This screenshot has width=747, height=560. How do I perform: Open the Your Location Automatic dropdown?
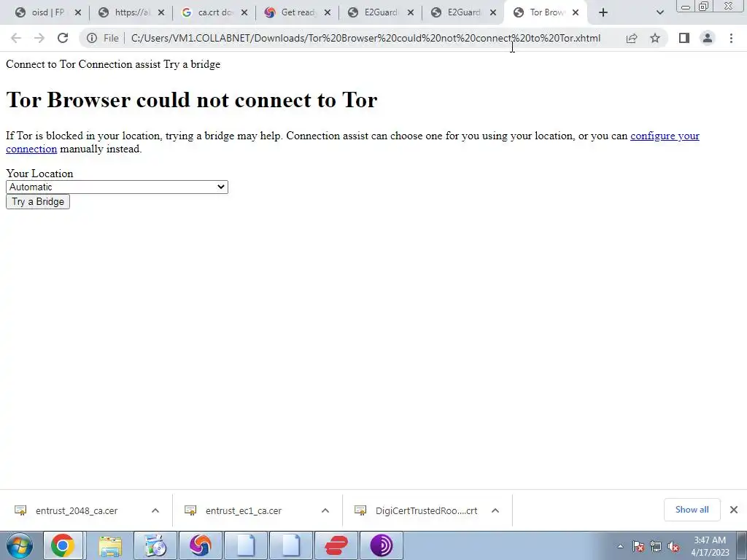click(x=117, y=187)
